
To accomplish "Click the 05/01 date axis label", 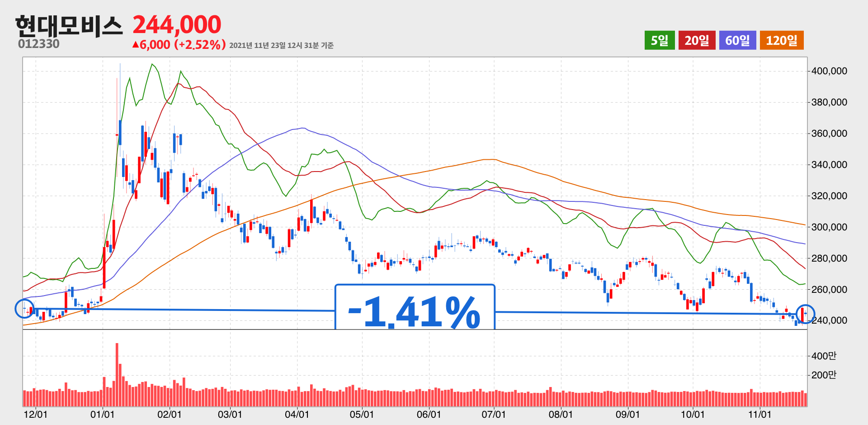I will point(362,415).
